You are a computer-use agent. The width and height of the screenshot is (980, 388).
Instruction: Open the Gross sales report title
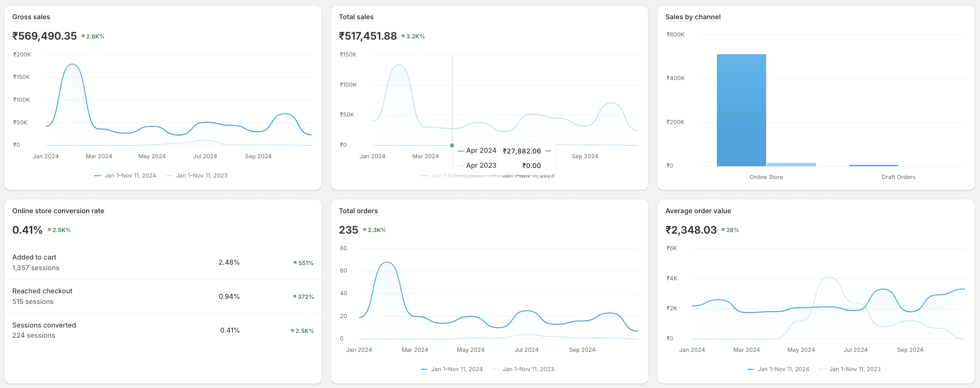click(31, 17)
